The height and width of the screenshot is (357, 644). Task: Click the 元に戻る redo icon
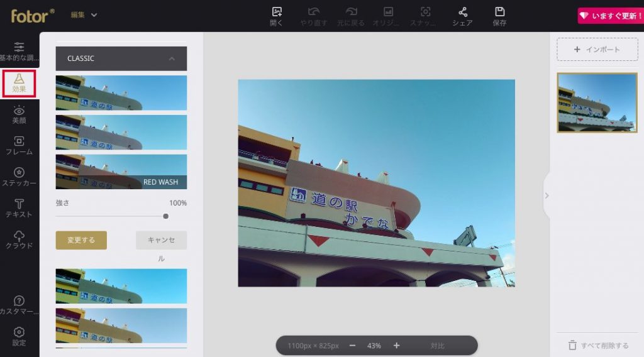351,16
